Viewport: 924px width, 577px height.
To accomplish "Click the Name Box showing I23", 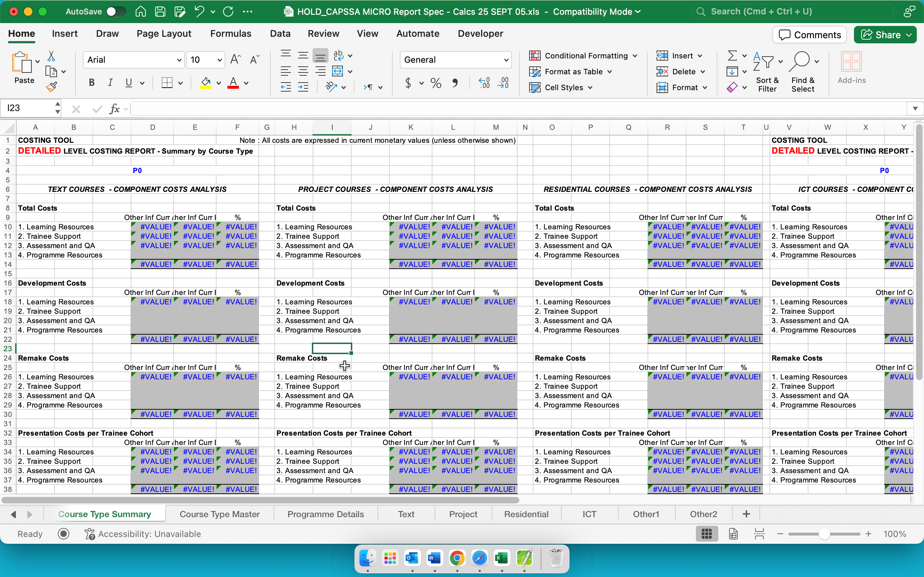I will click(x=27, y=109).
